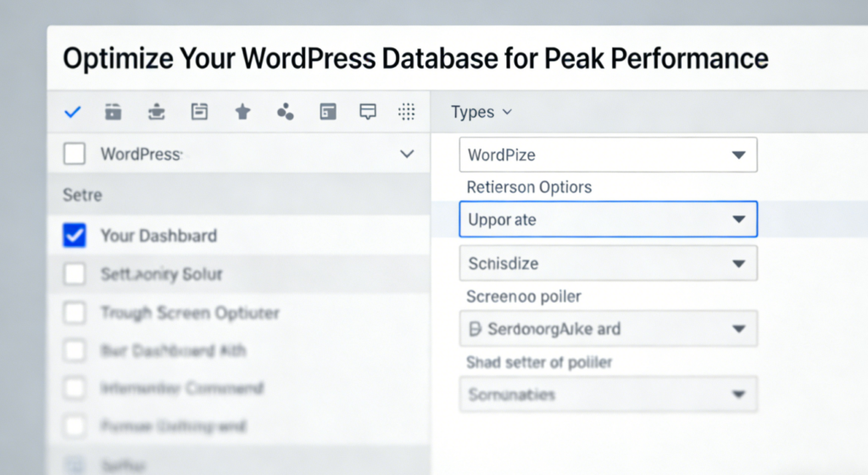This screenshot has width=868, height=475.
Task: Click the Your Dashboard label
Action: click(x=159, y=235)
